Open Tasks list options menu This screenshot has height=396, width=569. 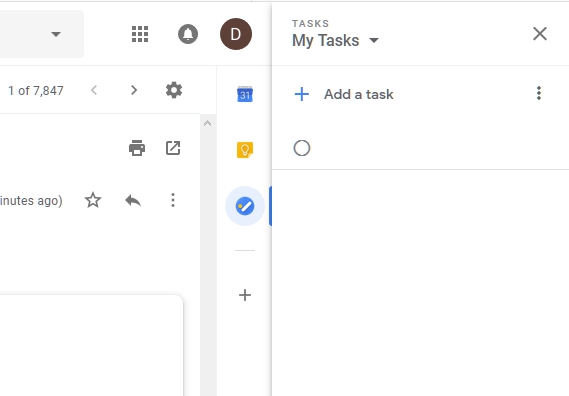click(x=539, y=93)
